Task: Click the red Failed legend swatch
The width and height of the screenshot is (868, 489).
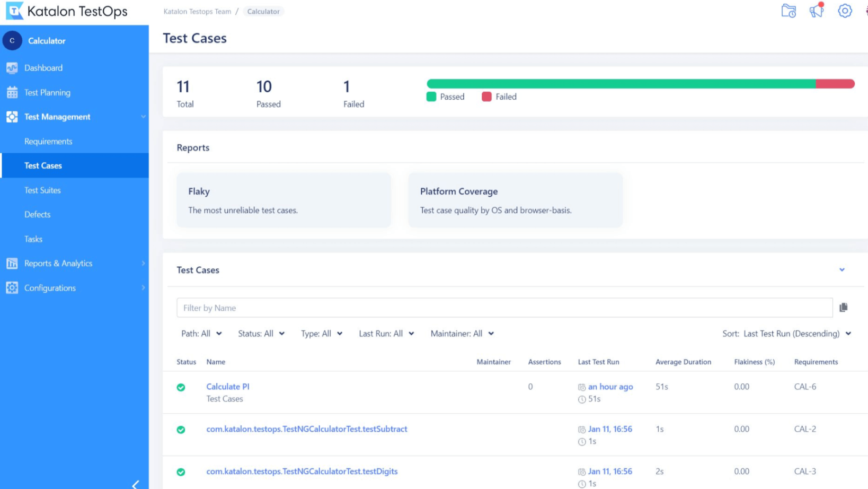Action: (x=486, y=97)
